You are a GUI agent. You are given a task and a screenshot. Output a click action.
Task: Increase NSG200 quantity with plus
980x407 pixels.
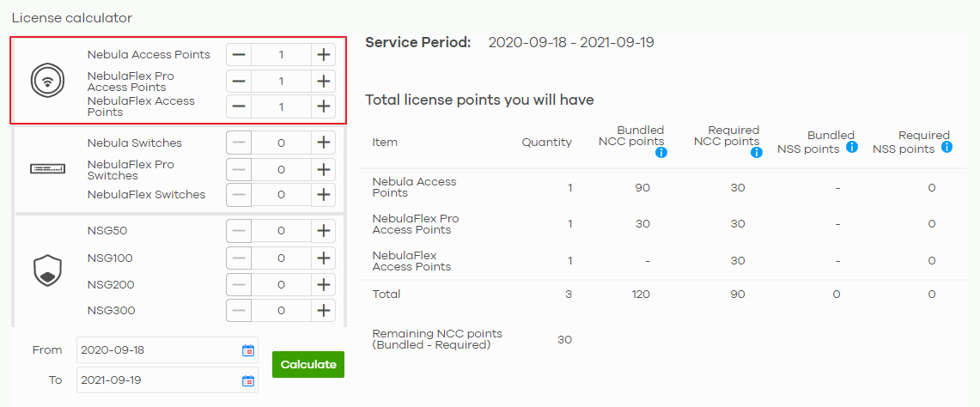click(x=323, y=284)
